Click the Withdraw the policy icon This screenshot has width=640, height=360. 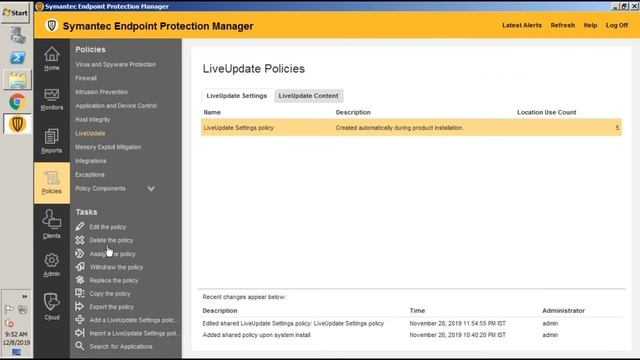tap(80, 267)
